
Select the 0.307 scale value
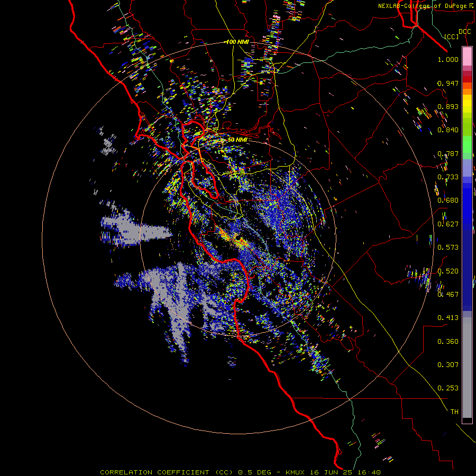click(x=448, y=365)
